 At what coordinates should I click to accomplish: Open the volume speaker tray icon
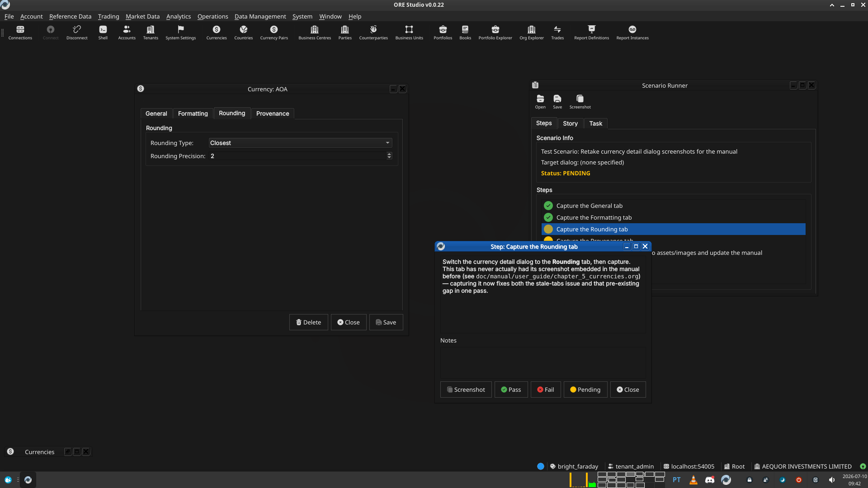tap(832, 480)
